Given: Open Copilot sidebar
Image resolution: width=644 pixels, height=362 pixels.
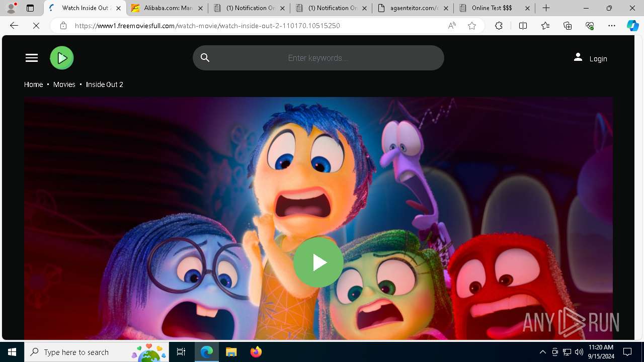Looking at the screenshot, I should tap(632, 26).
